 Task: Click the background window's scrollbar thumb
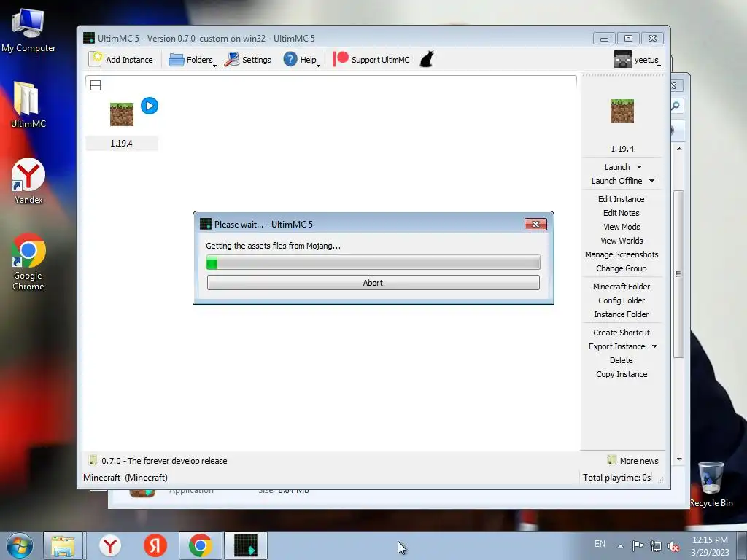(x=678, y=274)
